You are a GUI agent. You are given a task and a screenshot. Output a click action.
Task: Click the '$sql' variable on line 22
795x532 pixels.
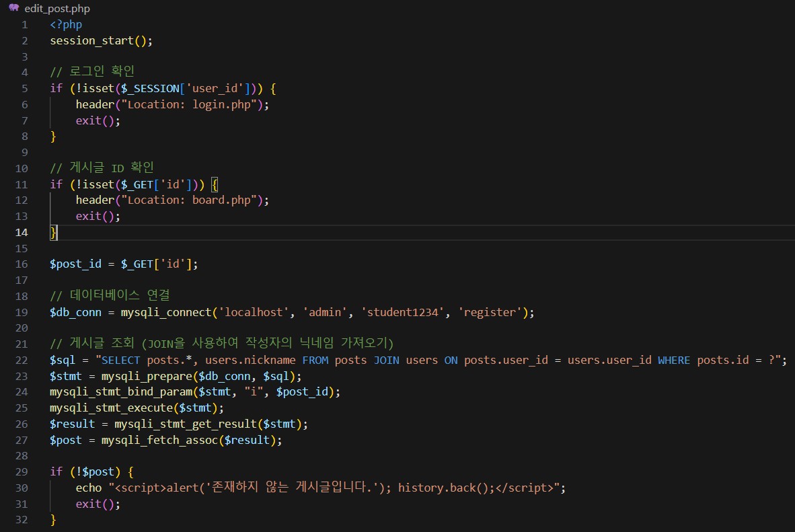click(63, 360)
